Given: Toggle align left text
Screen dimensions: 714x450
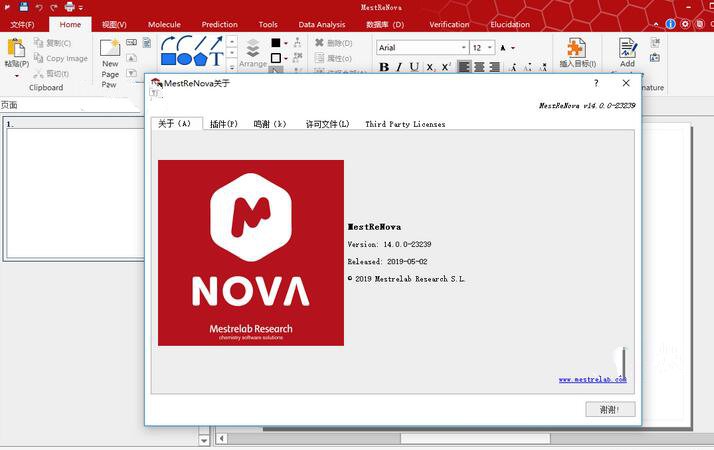Looking at the screenshot, I should tap(464, 67).
